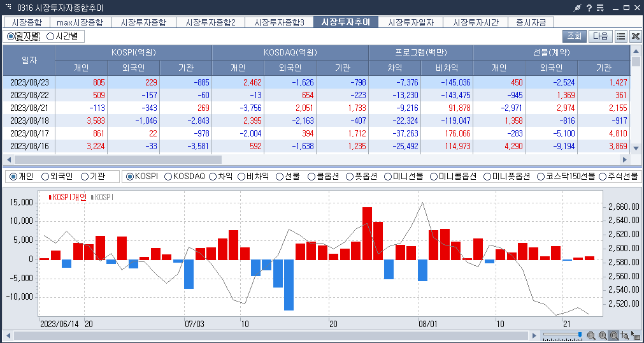Click the 3,583 value in 2023/08/18 row
644x343 pixels.
96,121
